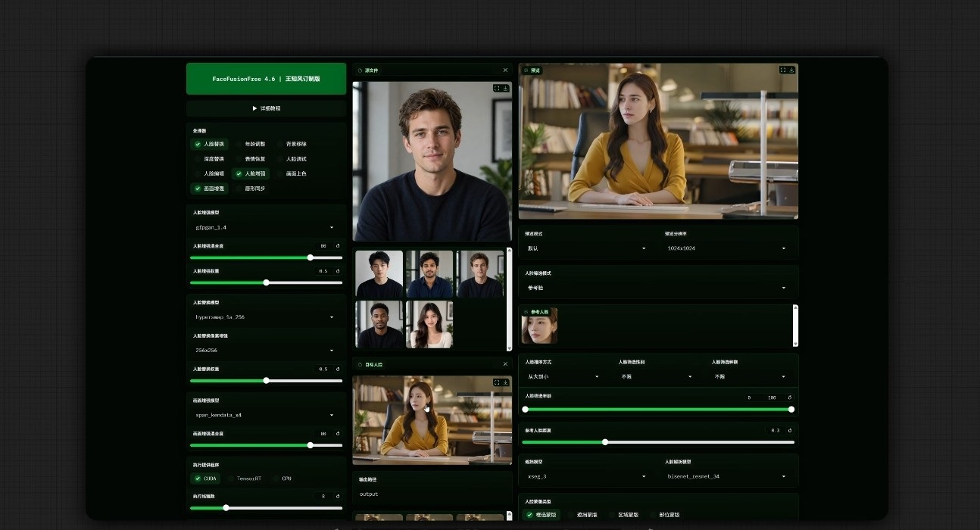Adjust the 人脸增强混合度 slider
Image resolution: width=980 pixels, height=530 pixels.
click(x=266, y=257)
